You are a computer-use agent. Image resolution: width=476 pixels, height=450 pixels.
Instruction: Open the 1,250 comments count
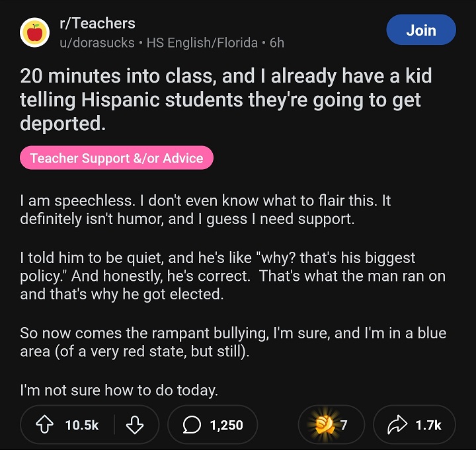click(226, 425)
